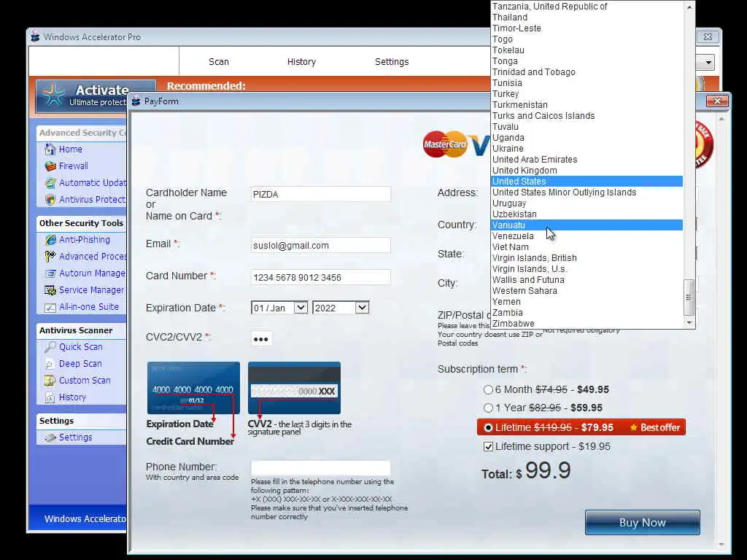Viewport: 747px width, 560px height.
Task: Open the Anti-Phishing link
Action: coord(85,239)
